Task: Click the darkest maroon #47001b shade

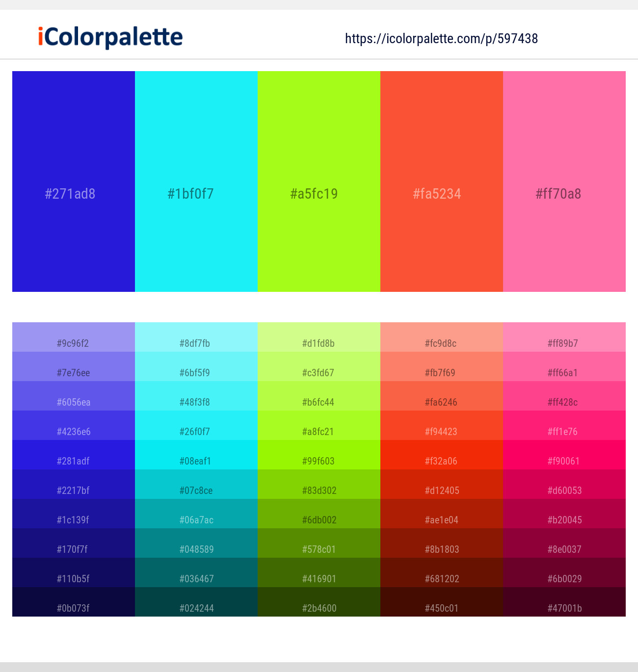Action: pyautogui.click(x=564, y=602)
